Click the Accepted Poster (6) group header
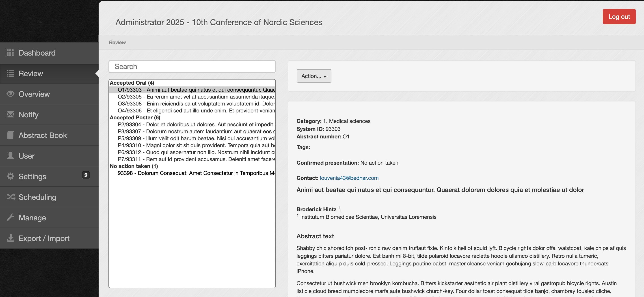644x297 pixels. click(135, 118)
